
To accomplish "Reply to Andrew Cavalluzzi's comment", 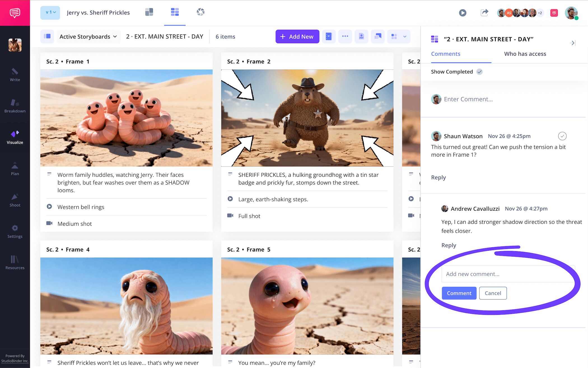I will [x=449, y=245].
